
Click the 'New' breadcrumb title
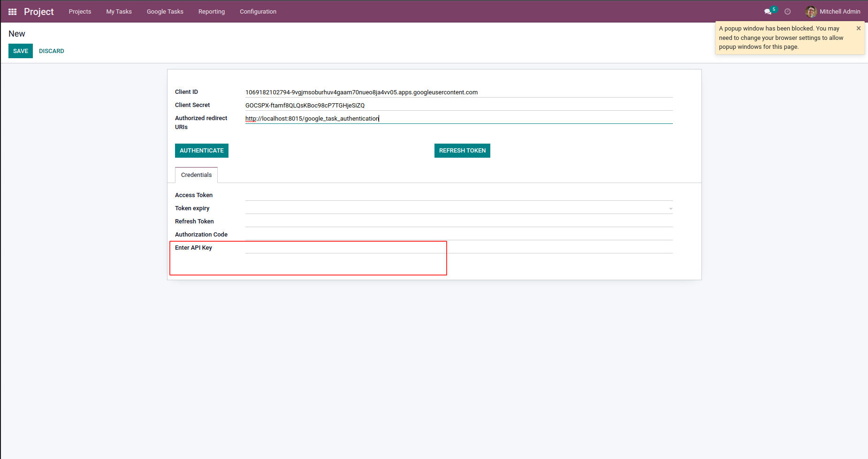click(17, 34)
